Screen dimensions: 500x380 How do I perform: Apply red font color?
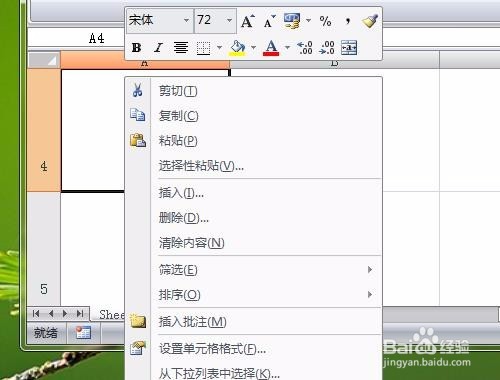pyautogui.click(x=271, y=48)
